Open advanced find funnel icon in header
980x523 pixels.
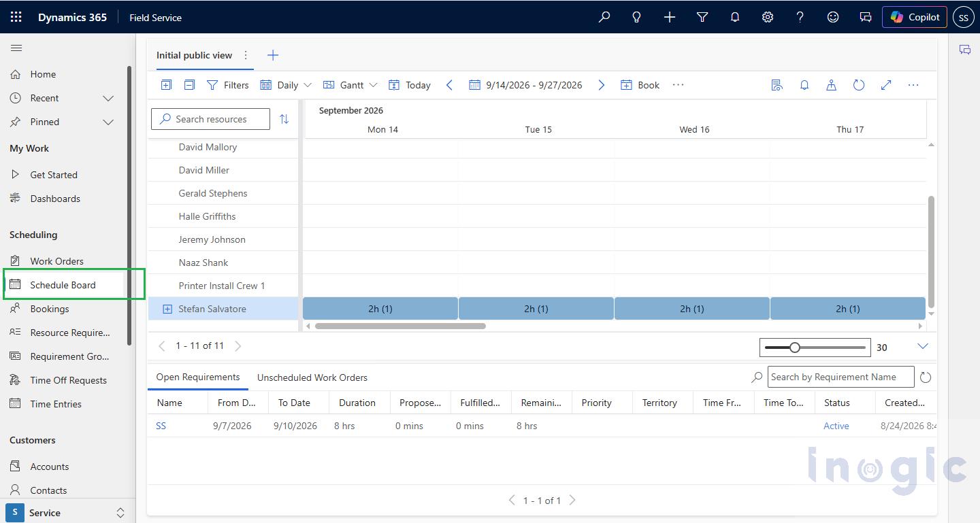click(x=702, y=17)
